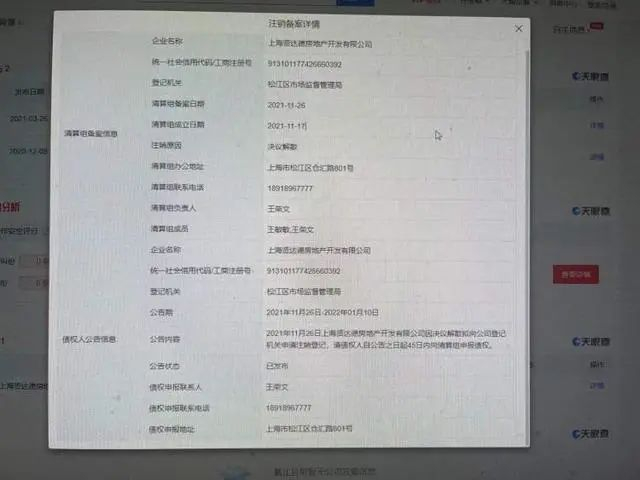Click the 2021-03-25 date entry on the left
This screenshot has width=640, height=480.
tap(29, 118)
